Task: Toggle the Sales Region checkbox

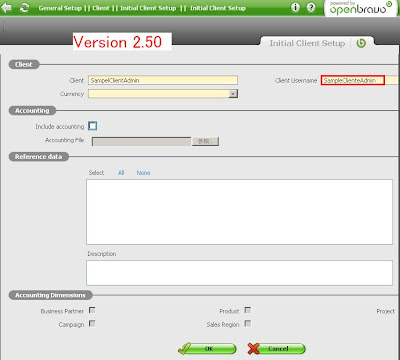Action: (x=248, y=324)
